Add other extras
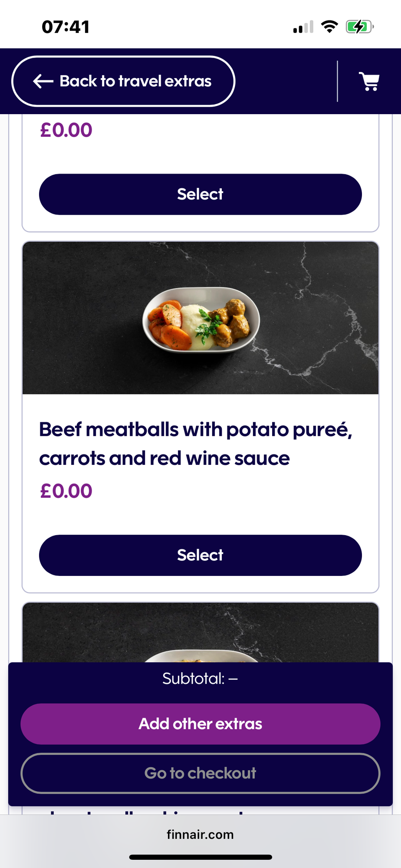 [x=200, y=724]
